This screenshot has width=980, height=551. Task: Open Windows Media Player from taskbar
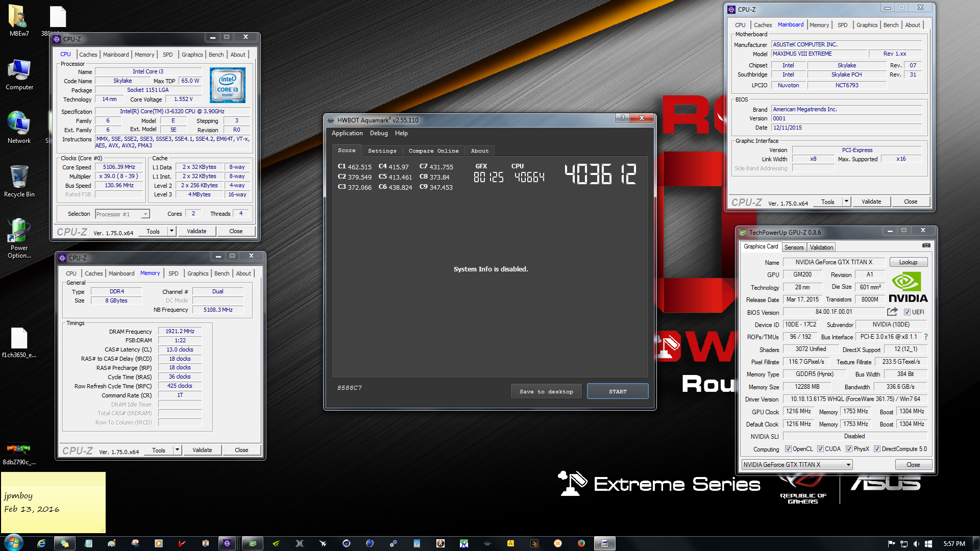[x=159, y=543]
